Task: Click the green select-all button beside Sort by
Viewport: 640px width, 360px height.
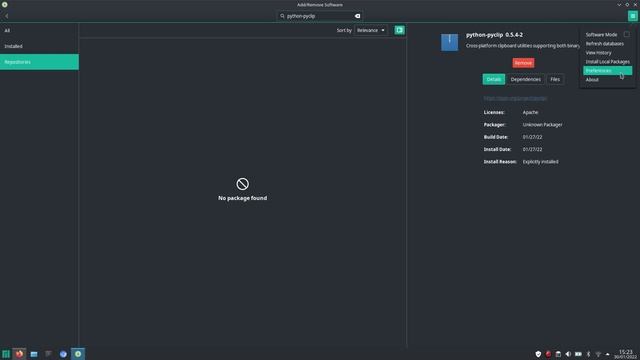Action: click(399, 30)
